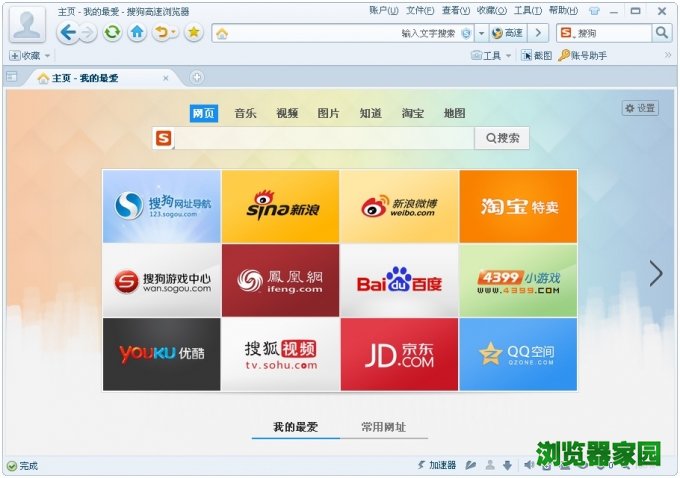Open the 账号助手 account helper
The image size is (680, 478).
[x=582, y=56]
